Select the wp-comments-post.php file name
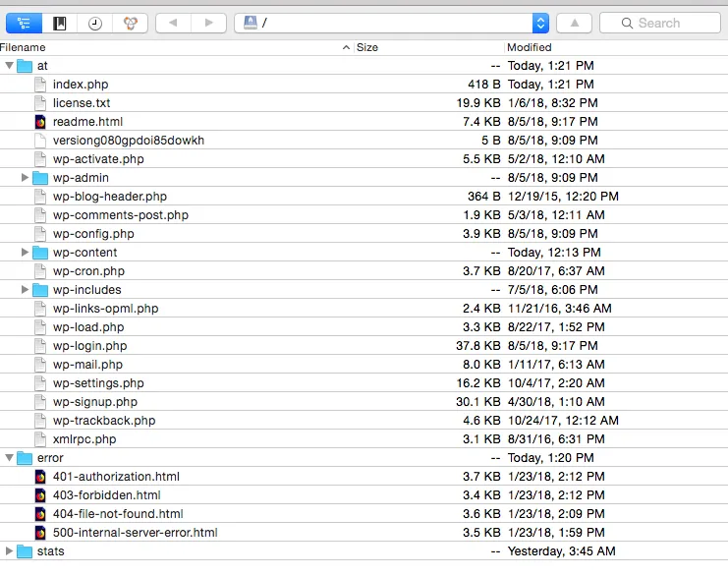Screen dimensions: 728x577 click(121, 215)
